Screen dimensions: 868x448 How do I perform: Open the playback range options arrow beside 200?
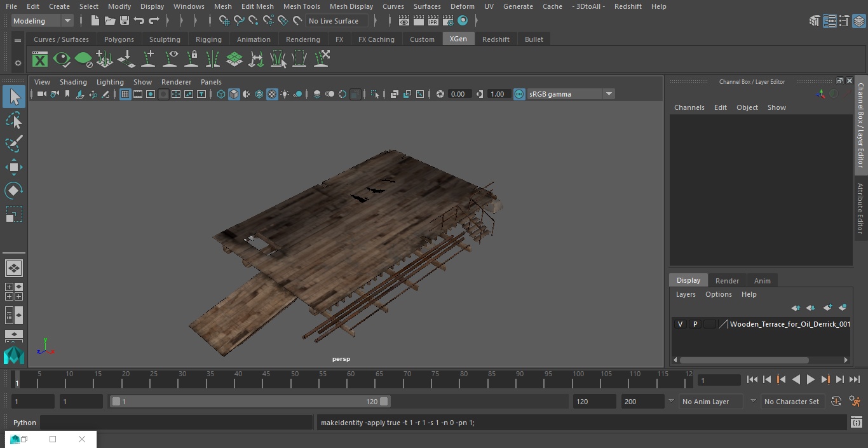(x=671, y=401)
